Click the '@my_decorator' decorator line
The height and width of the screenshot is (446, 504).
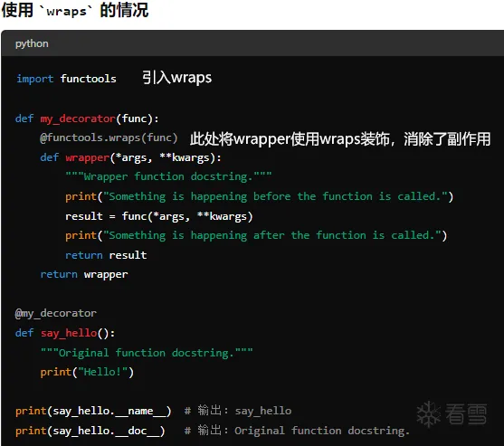(55, 314)
